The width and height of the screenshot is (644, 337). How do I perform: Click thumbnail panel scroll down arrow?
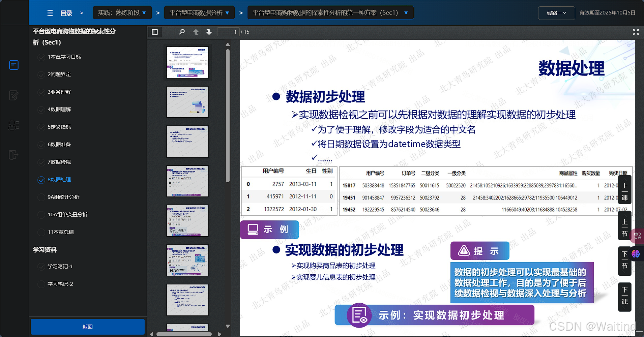[228, 326]
